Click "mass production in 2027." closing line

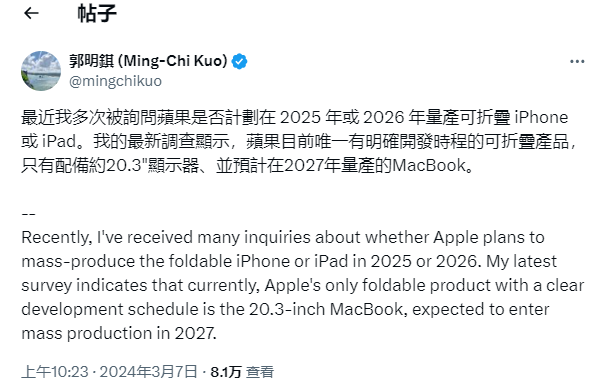119,334
